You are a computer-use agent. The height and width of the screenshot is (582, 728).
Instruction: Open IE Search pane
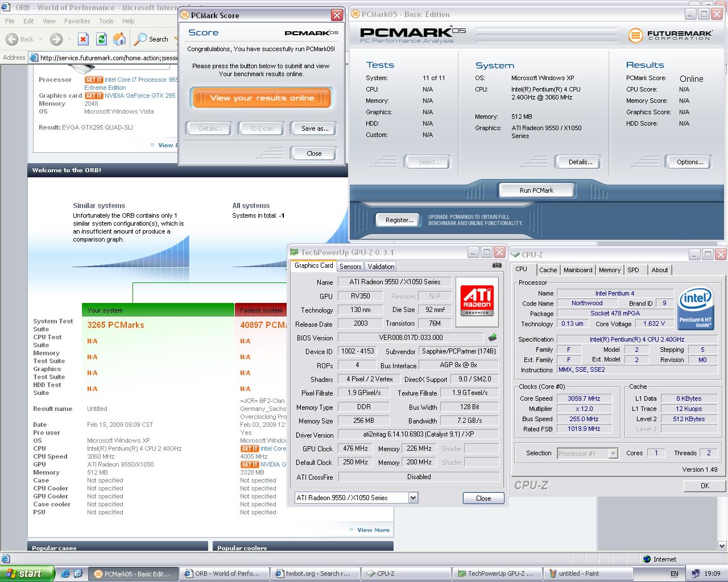[x=151, y=39]
